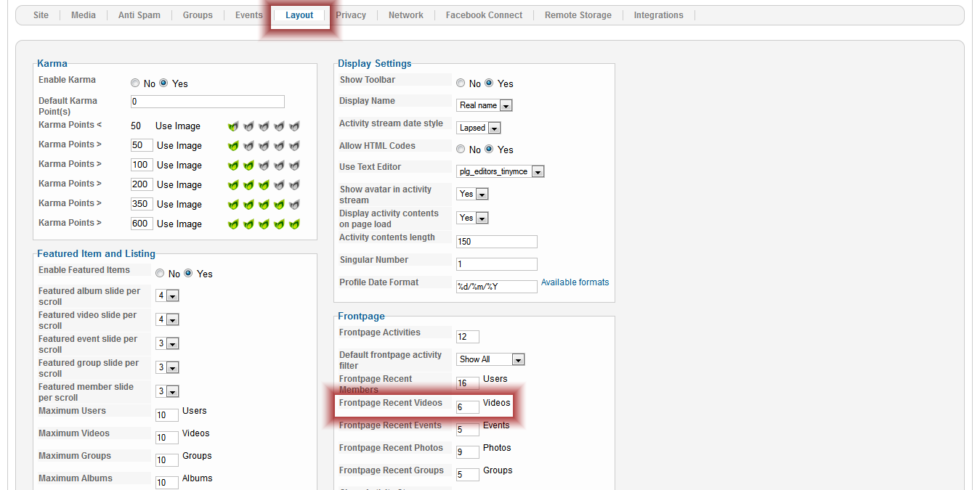This screenshot has width=980, height=490.
Task: Click karma leaf image for Points > 50
Action: [x=264, y=146]
